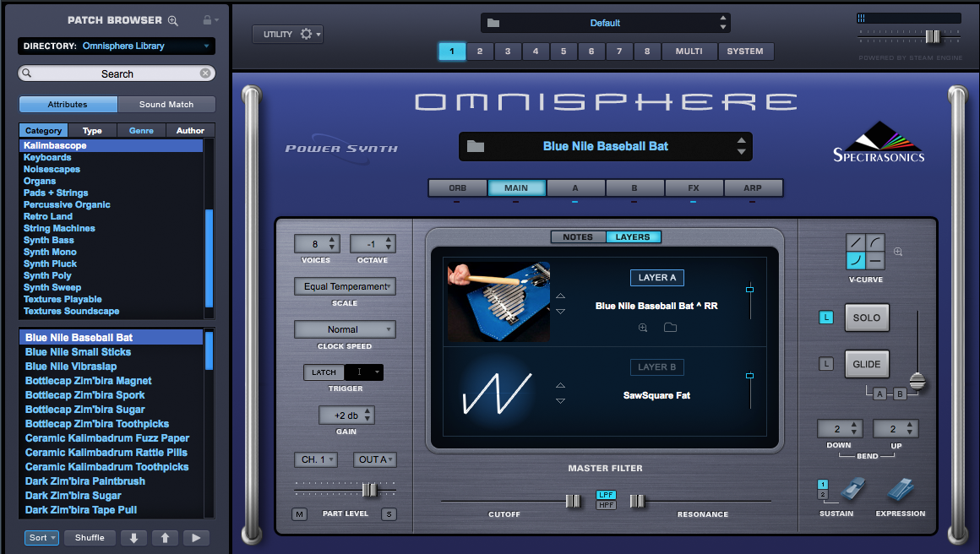Select sustain mode 1

pos(823,485)
